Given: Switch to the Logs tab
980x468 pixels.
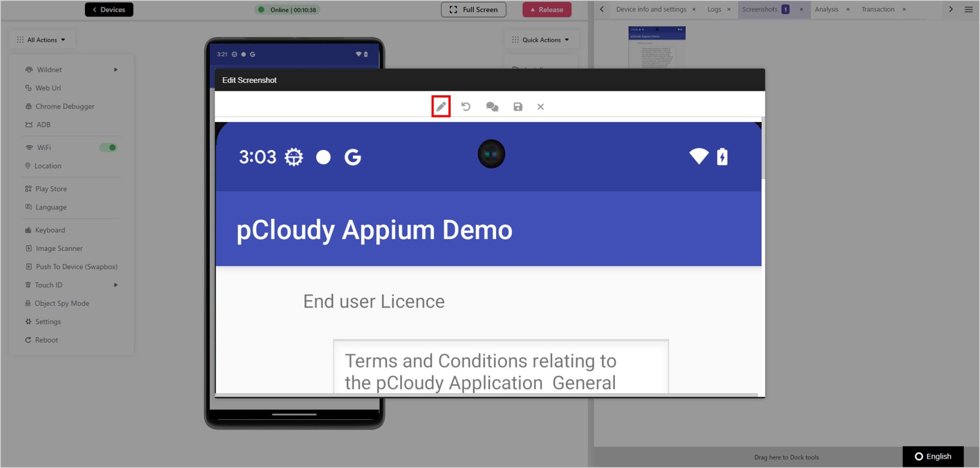Looking at the screenshot, I should click(714, 9).
